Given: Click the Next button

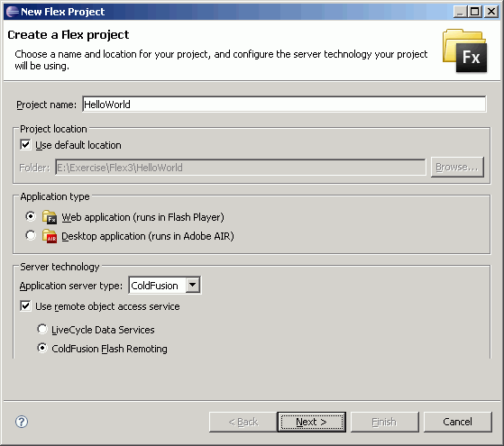Looking at the screenshot, I should pyautogui.click(x=311, y=422).
